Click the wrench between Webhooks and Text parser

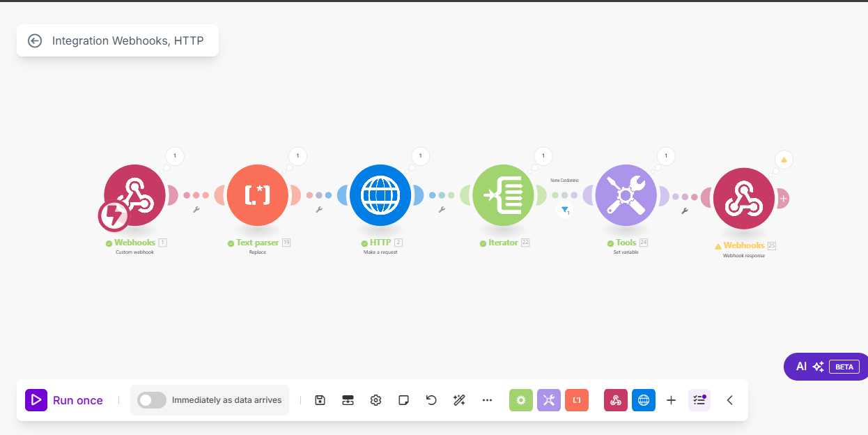pyautogui.click(x=196, y=210)
